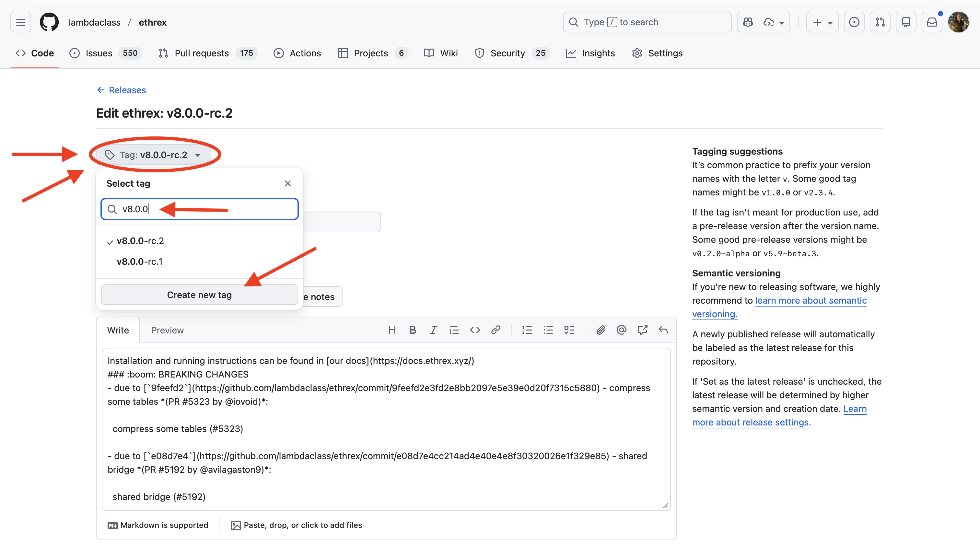Image resolution: width=980 pixels, height=558 pixels.
Task: Open the Tag: v8.0.0-rc.2 dropdown
Action: click(x=153, y=155)
